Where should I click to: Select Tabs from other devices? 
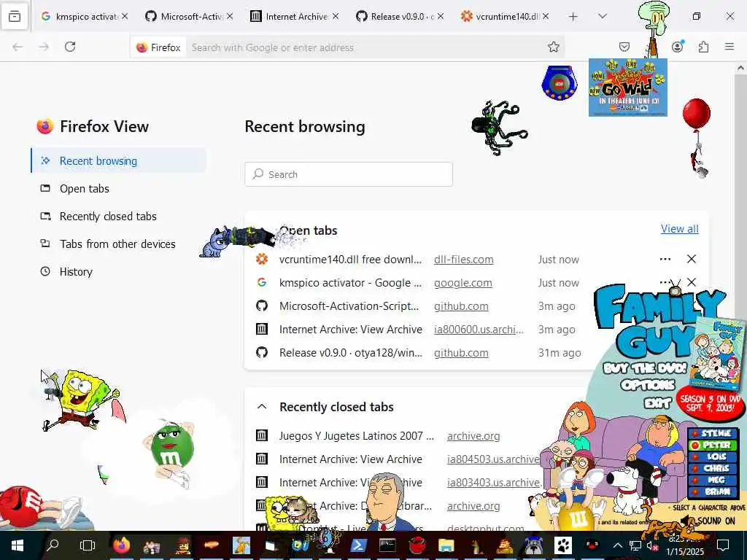point(119,244)
